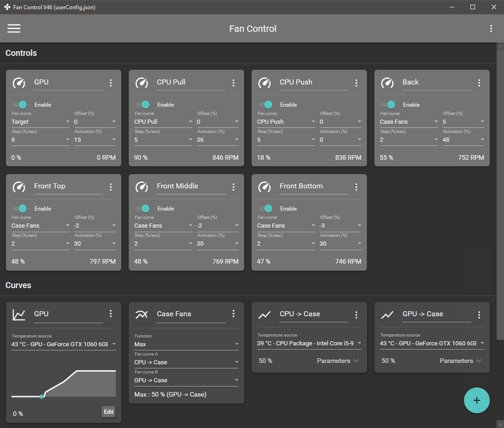The image size is (504, 428).
Task: Open CPU -> Case curve options menu
Action: pos(356,315)
